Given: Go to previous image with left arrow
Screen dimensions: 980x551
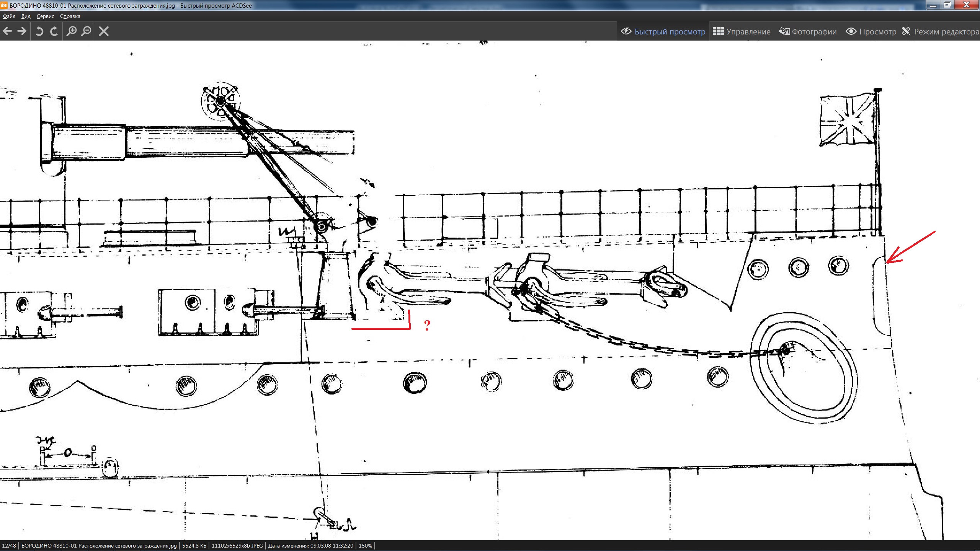Looking at the screenshot, I should point(7,31).
